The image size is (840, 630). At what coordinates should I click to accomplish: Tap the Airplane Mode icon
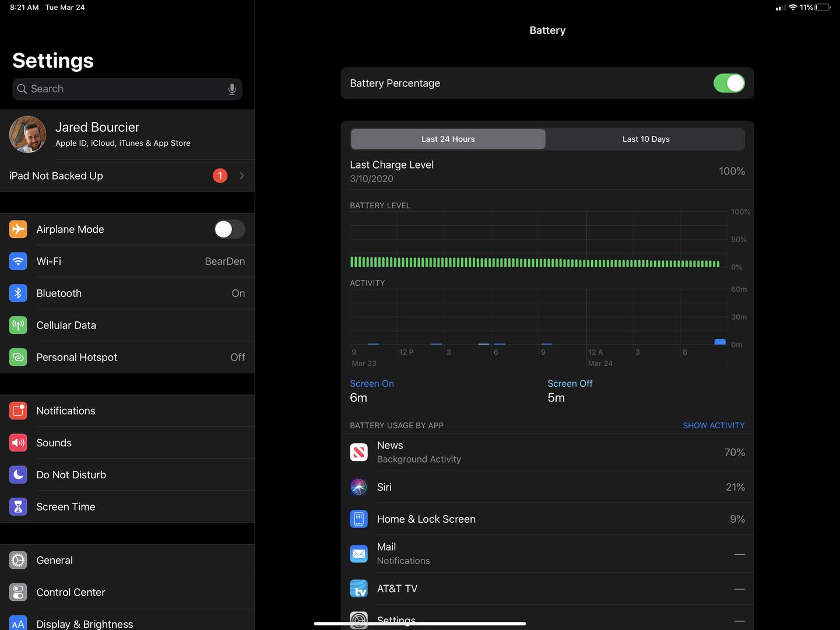18,229
